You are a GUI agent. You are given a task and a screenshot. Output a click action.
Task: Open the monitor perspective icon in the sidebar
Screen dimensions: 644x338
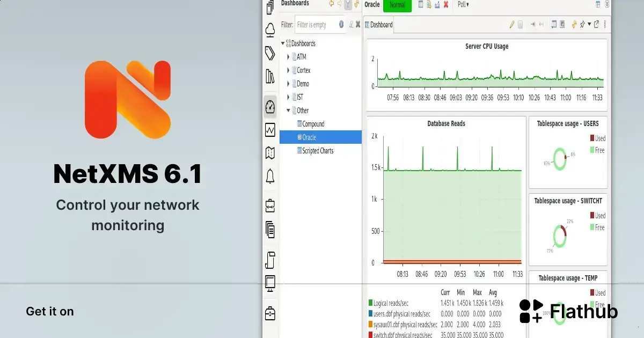coord(270,283)
